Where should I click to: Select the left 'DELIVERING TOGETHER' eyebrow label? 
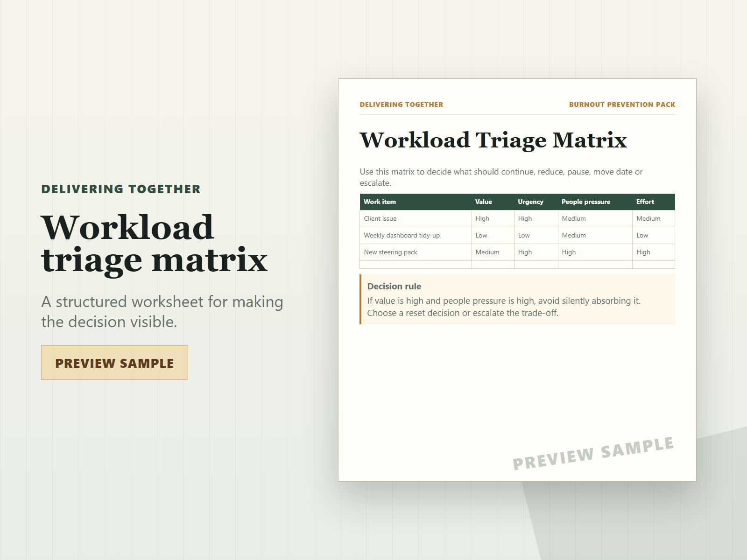(x=121, y=189)
